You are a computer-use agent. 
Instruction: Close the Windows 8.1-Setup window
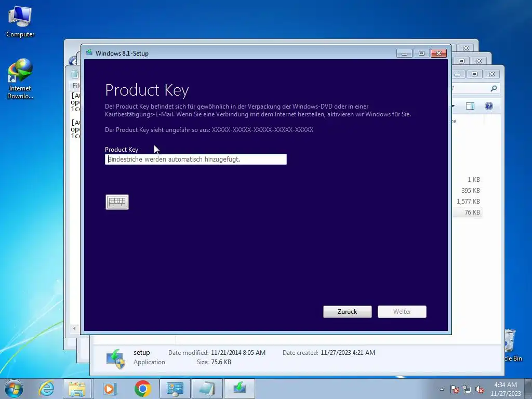(438, 54)
